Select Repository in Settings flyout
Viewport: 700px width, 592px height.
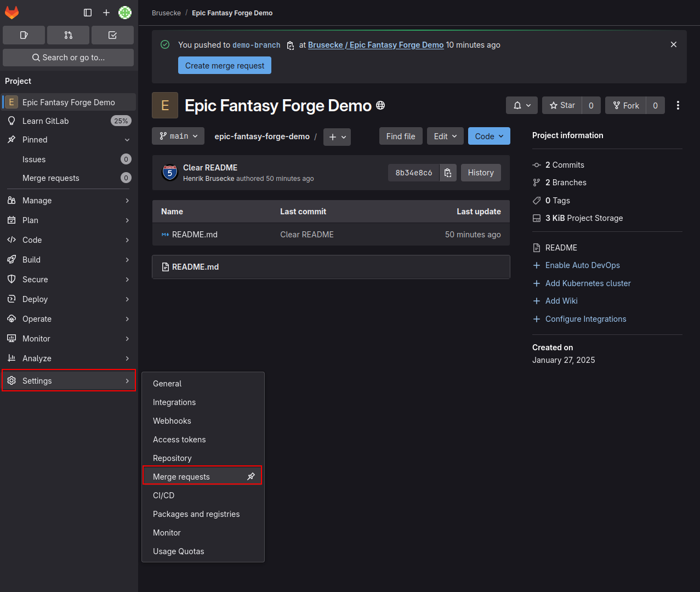tap(203, 458)
